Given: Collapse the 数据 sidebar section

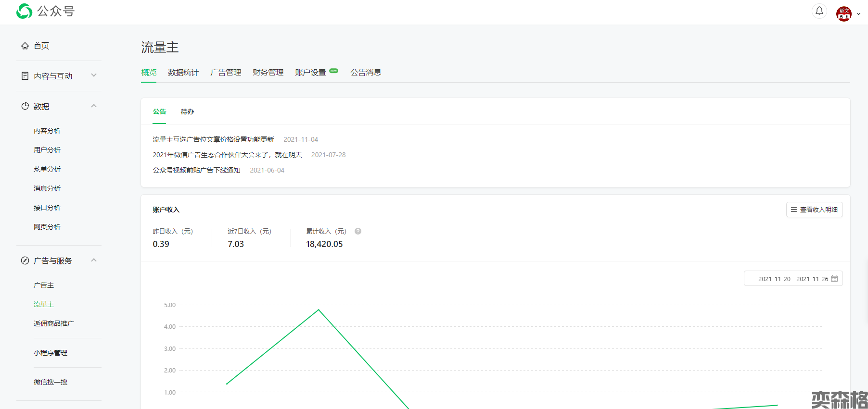Looking at the screenshot, I should [x=94, y=106].
